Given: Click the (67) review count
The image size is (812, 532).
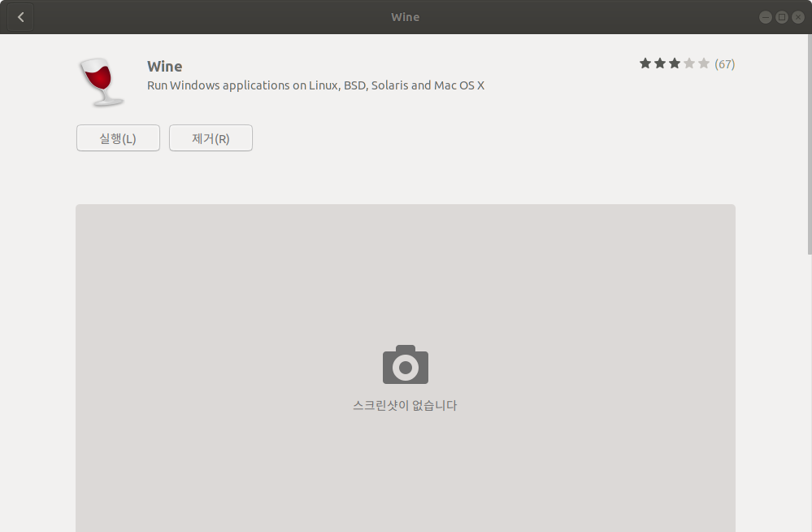Looking at the screenshot, I should click(x=724, y=64).
